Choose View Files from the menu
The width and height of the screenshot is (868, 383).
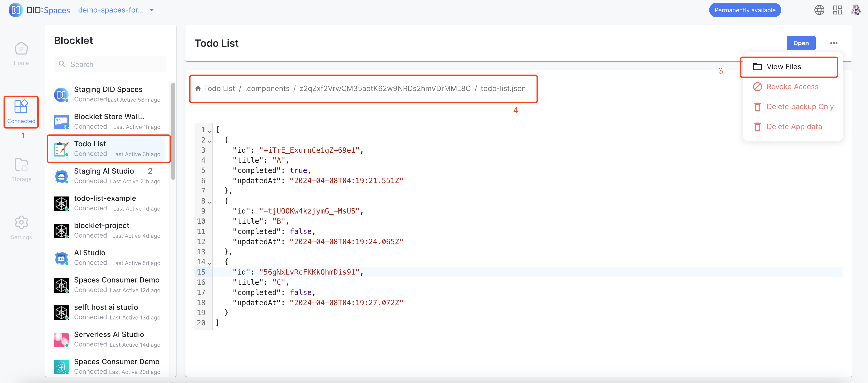[x=783, y=67]
